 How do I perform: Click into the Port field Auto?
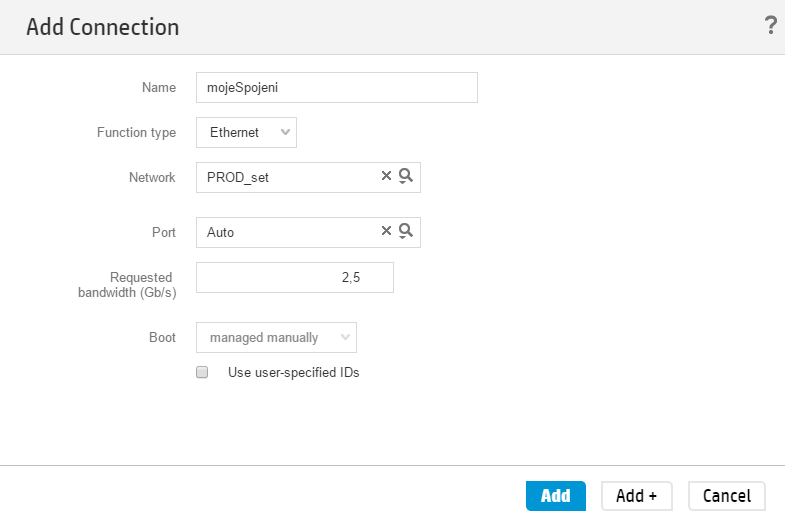coord(288,232)
